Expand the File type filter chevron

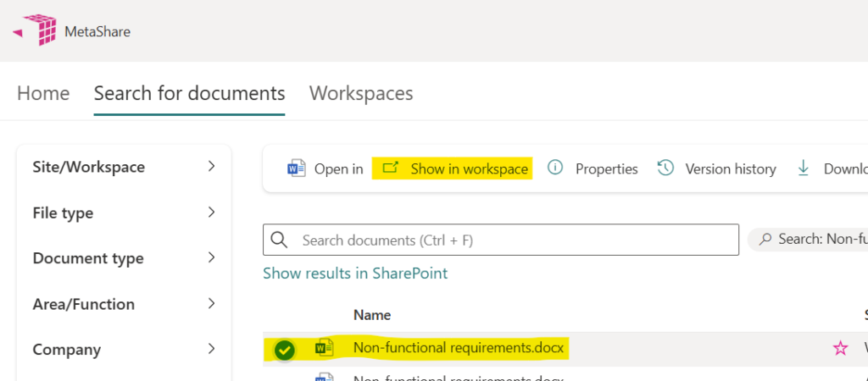point(211,213)
